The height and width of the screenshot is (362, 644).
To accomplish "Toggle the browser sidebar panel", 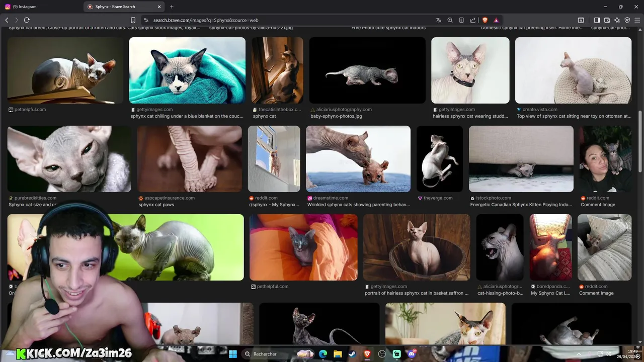I will [x=597, y=20].
